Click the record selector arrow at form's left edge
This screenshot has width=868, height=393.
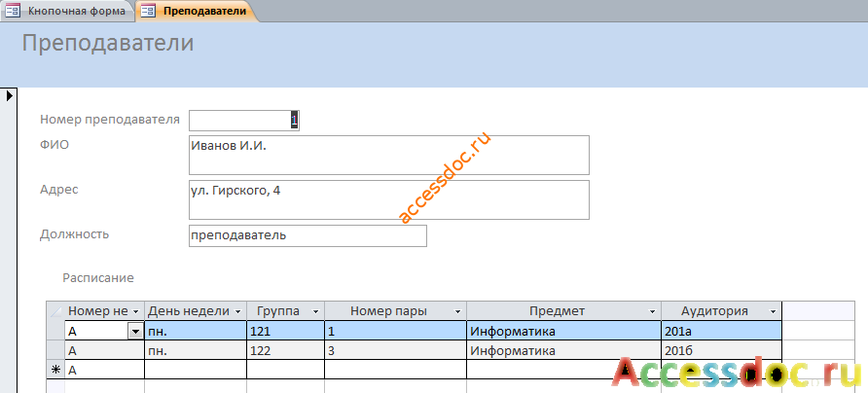pos(9,95)
